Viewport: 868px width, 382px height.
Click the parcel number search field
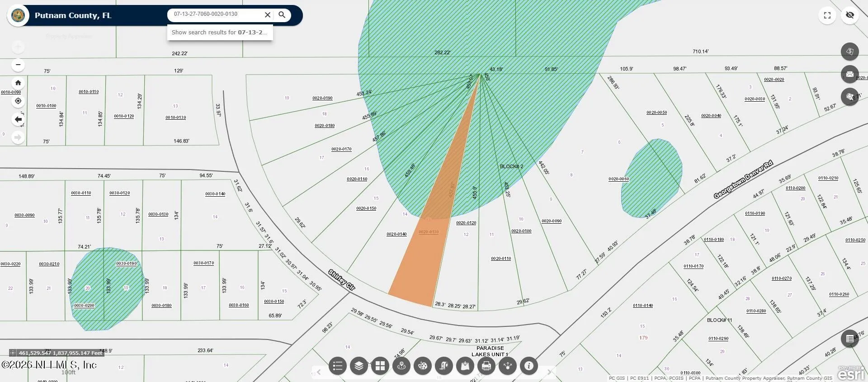point(216,14)
